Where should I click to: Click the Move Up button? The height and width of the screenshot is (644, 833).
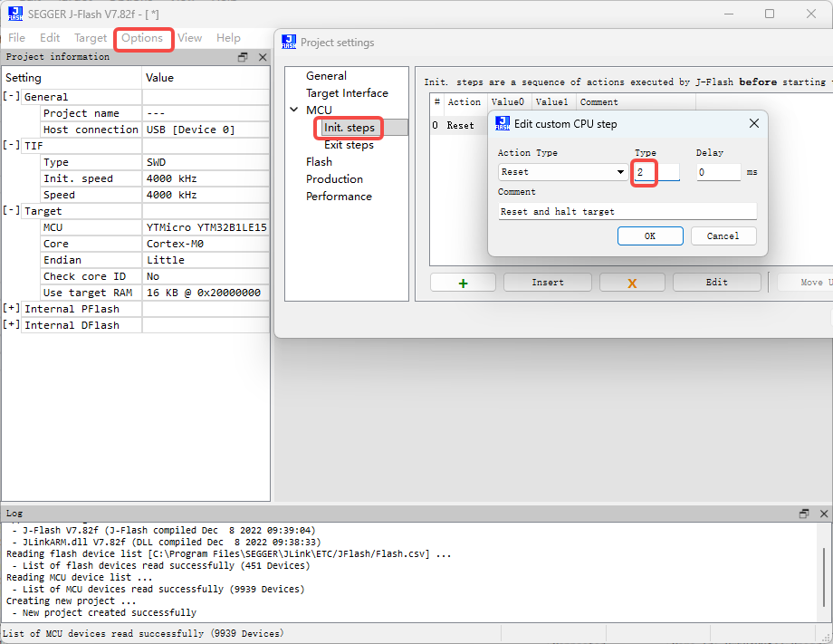[x=806, y=283]
